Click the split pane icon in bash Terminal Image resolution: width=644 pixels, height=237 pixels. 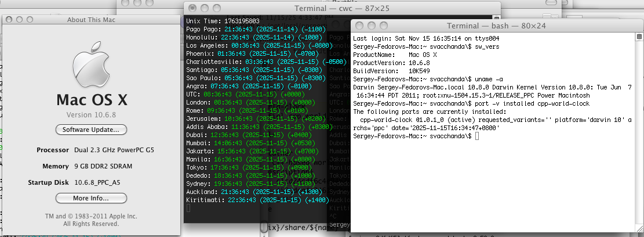pos(639,37)
